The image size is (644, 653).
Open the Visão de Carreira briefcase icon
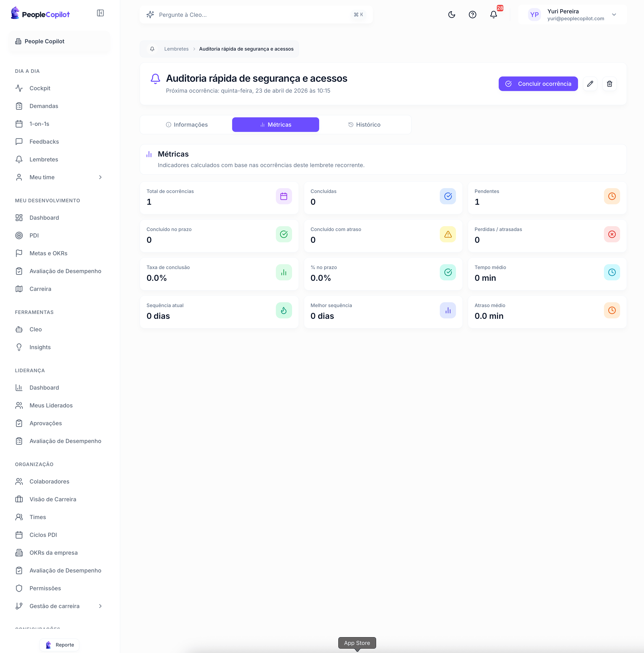tap(19, 499)
